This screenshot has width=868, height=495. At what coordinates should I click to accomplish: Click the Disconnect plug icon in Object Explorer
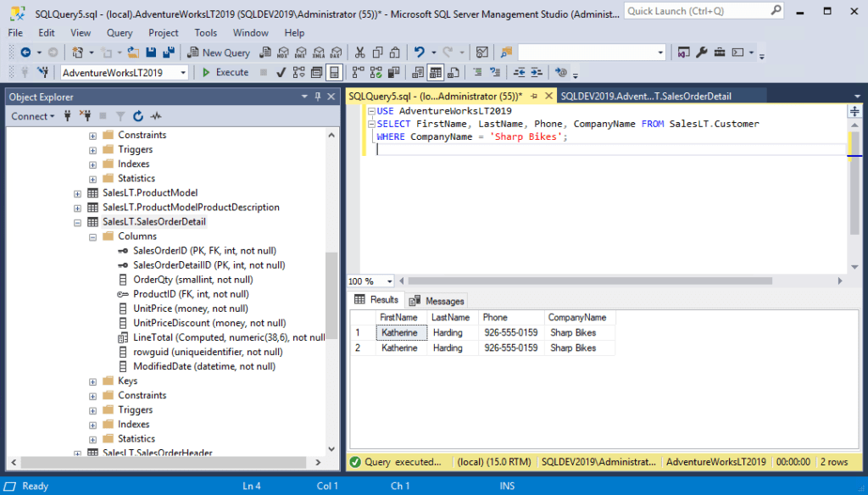(x=85, y=116)
